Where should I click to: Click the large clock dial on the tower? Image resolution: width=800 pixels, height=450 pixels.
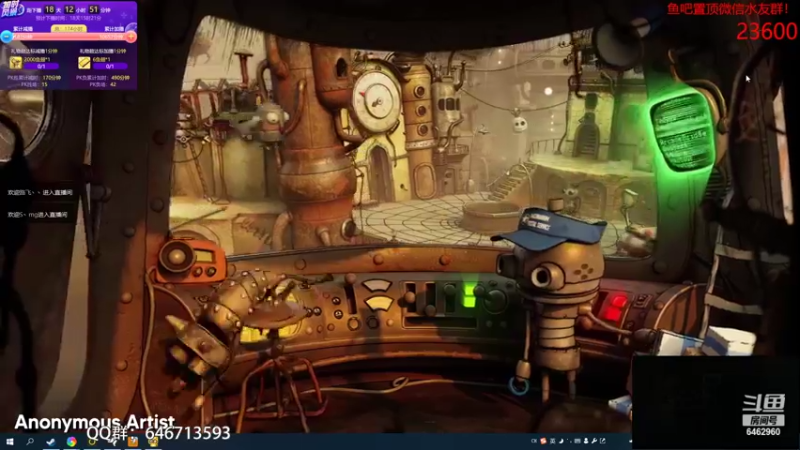[x=376, y=102]
